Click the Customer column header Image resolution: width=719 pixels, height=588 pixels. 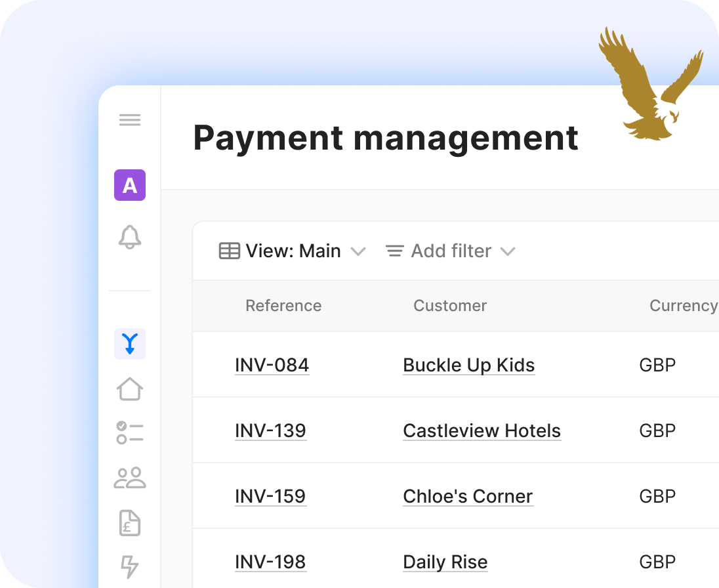[450, 306]
